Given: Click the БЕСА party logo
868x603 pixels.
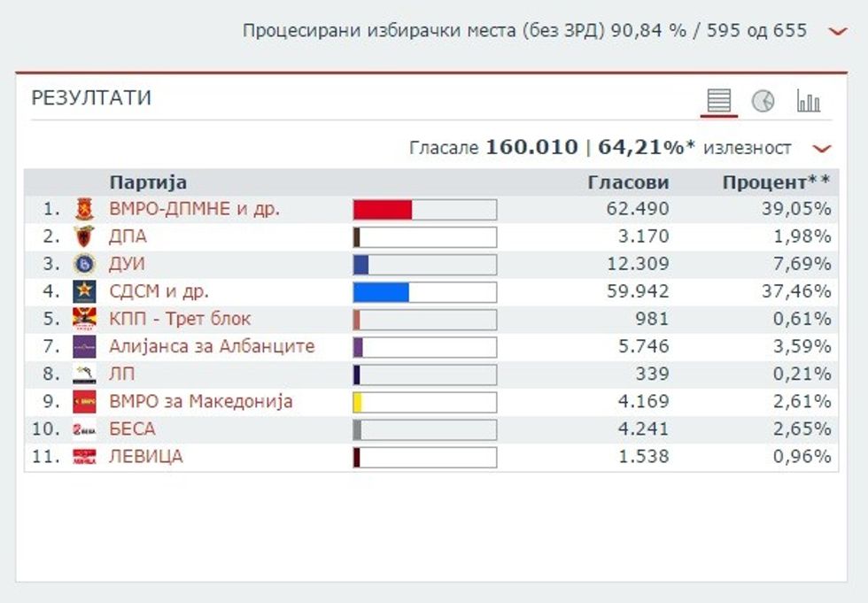Looking at the screenshot, I should (x=86, y=429).
